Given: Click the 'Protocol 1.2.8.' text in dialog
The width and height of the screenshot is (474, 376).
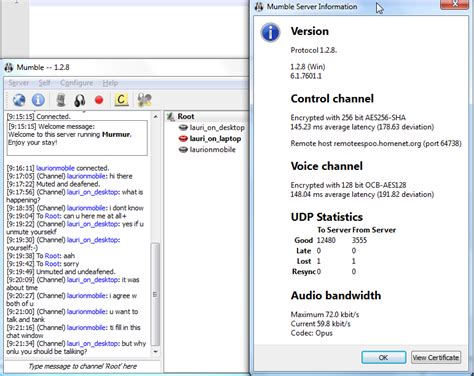Looking at the screenshot, I should [x=314, y=50].
